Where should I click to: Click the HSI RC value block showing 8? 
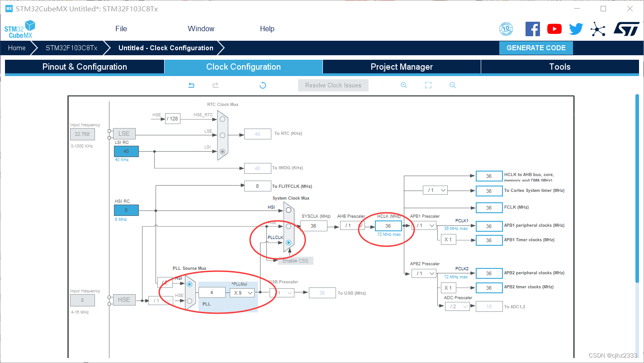126,210
